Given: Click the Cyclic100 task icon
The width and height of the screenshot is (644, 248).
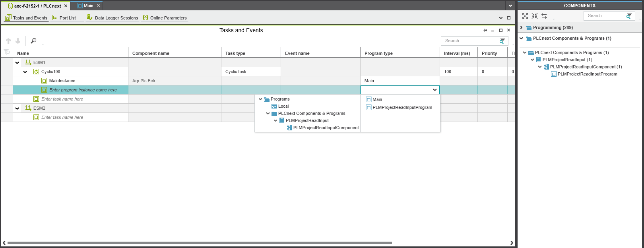Looking at the screenshot, I should (36, 72).
